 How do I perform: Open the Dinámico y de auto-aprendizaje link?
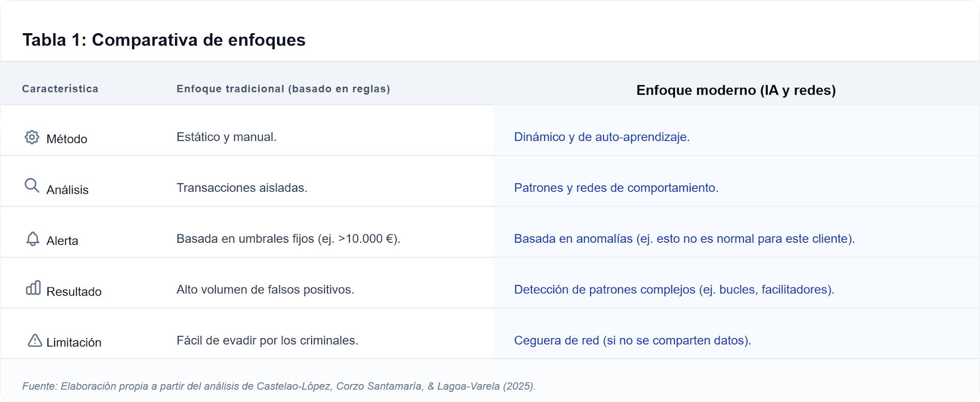point(601,137)
